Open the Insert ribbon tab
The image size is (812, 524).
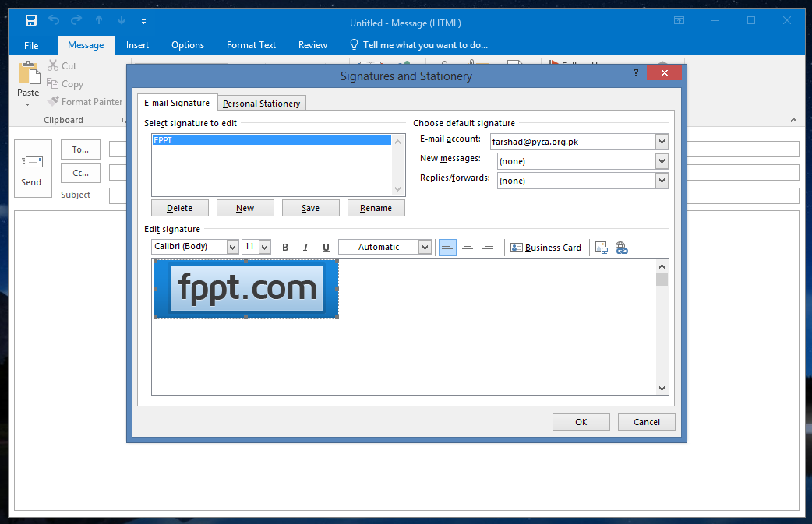pyautogui.click(x=137, y=45)
